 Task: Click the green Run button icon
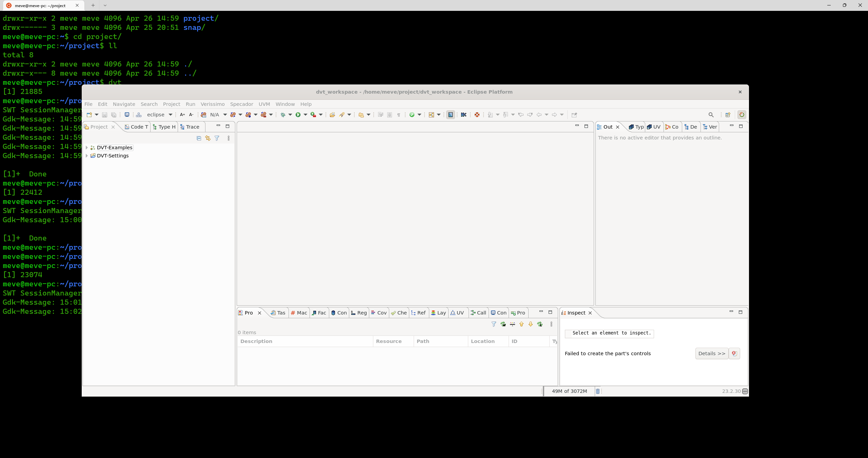(x=298, y=115)
